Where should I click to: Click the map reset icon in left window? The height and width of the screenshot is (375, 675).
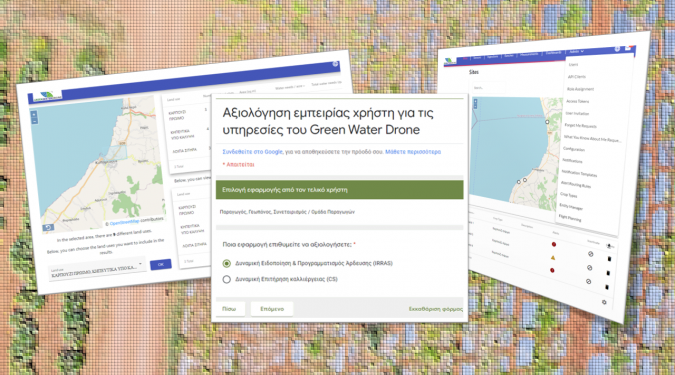click(x=48, y=227)
